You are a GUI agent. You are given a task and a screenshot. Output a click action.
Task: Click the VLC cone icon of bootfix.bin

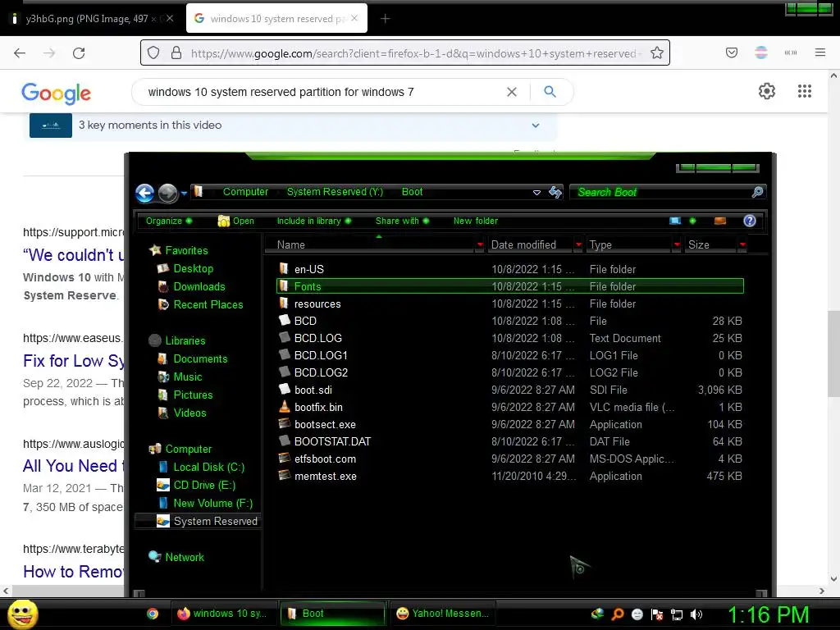tap(285, 407)
